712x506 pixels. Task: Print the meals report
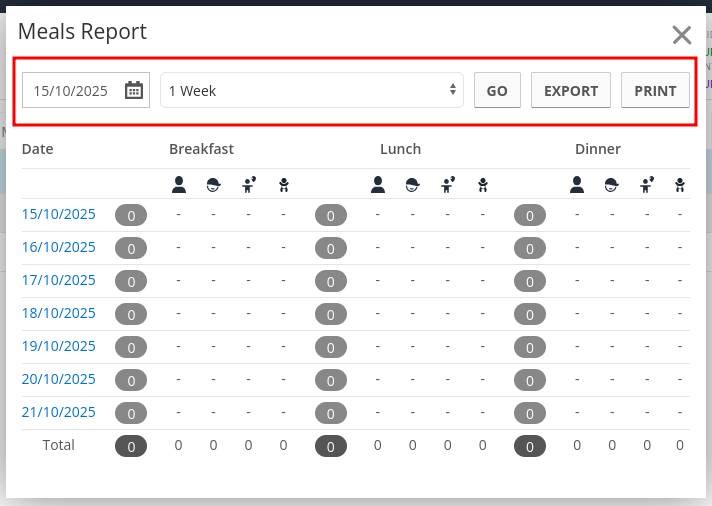(655, 90)
